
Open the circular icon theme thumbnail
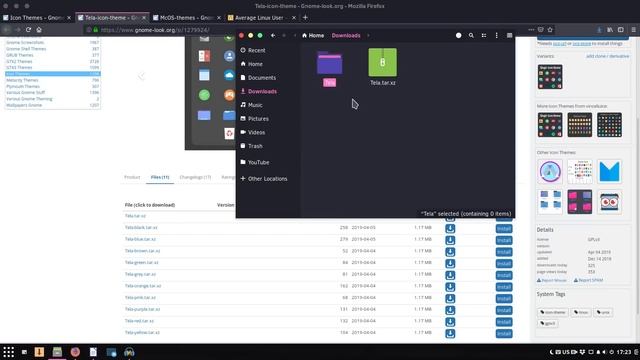[550, 171]
